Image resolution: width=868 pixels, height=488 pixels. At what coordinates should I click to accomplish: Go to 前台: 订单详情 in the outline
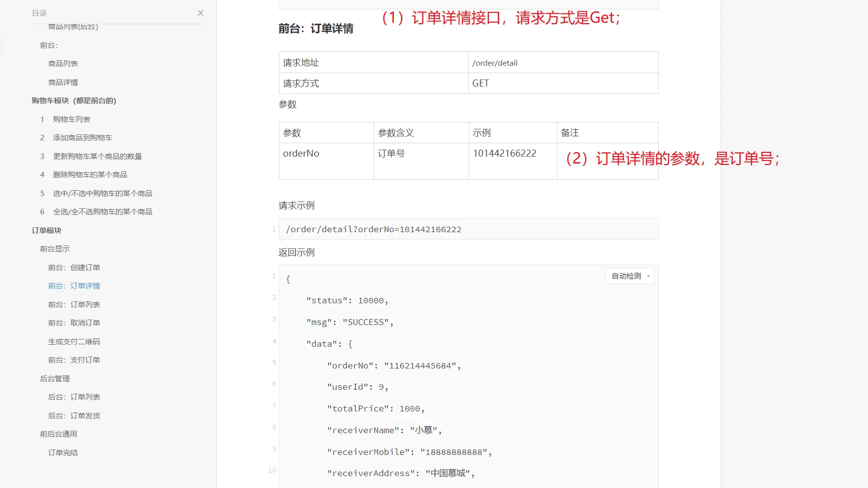point(74,286)
